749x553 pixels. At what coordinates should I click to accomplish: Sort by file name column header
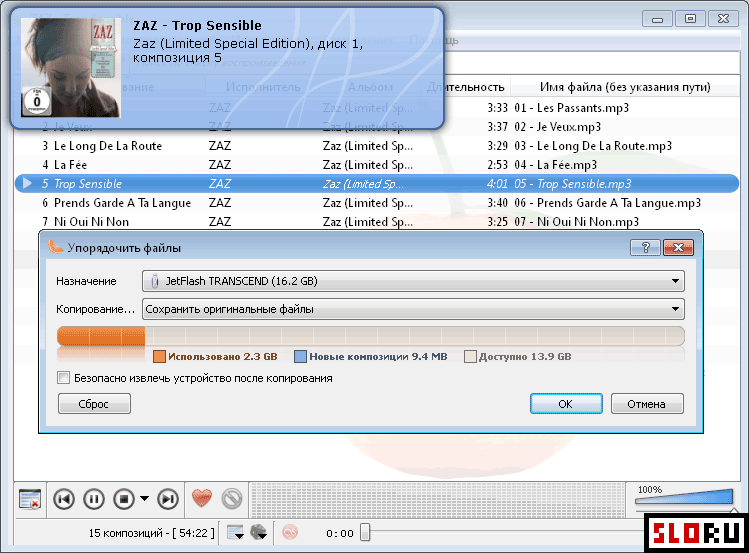tap(625, 87)
